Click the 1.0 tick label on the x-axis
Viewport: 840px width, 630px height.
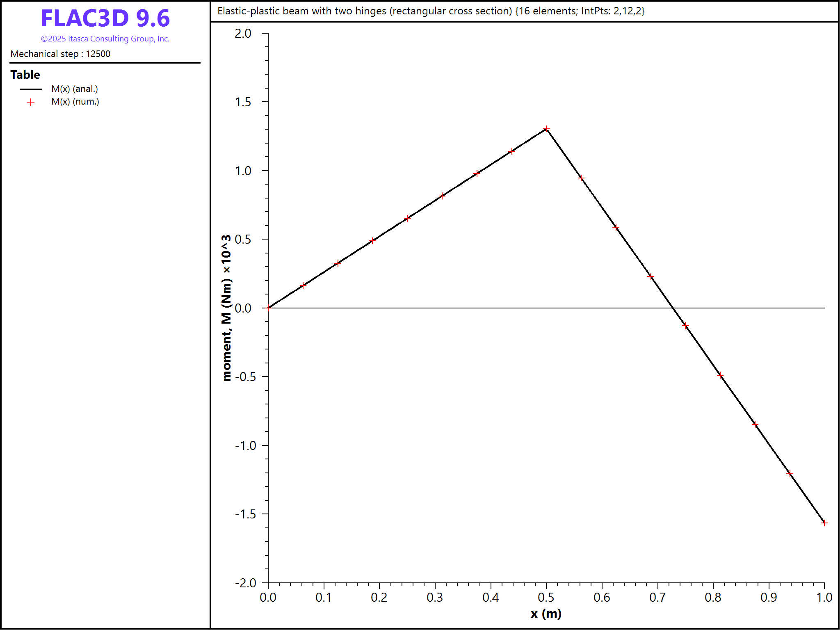coord(824,598)
